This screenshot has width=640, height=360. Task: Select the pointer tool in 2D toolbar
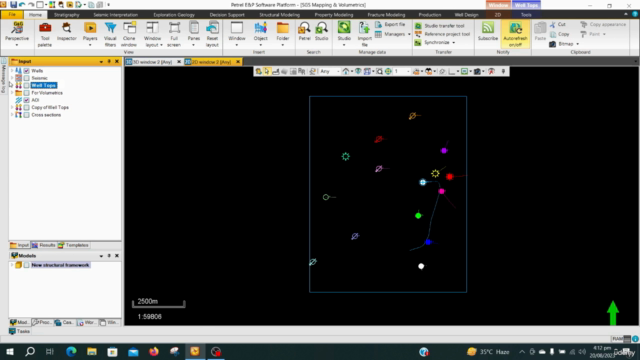[x=267, y=71]
